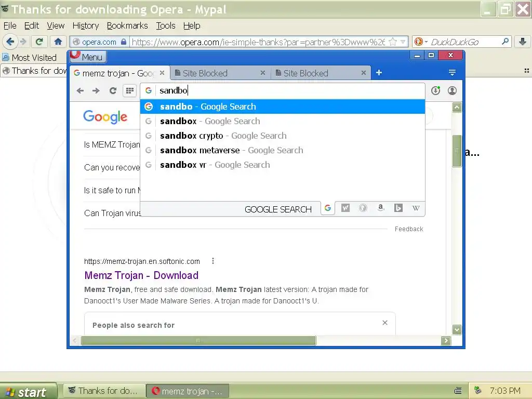Viewport: 532px width, 399px height.
Task: Click the Opera address field with 'sandbo'
Action: [x=282, y=90]
